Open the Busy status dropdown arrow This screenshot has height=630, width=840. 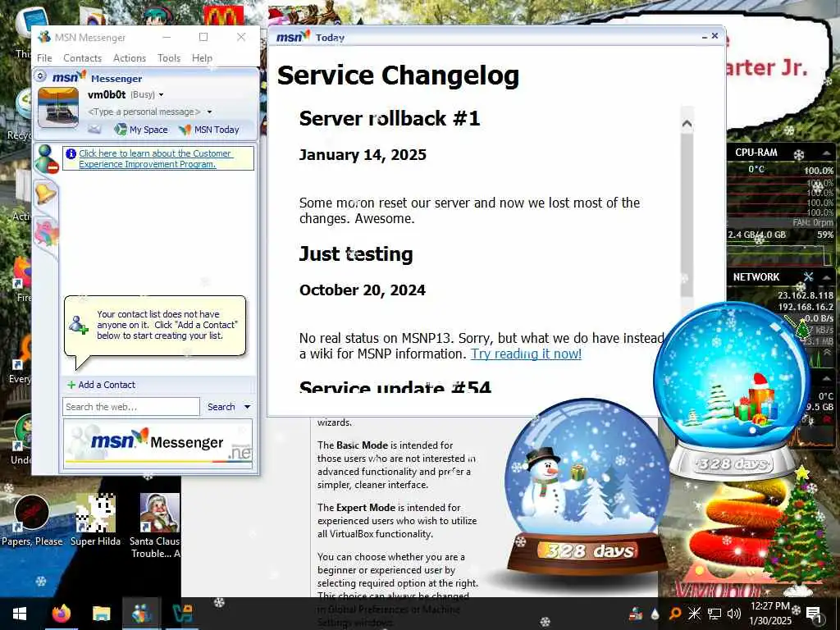pyautogui.click(x=161, y=95)
